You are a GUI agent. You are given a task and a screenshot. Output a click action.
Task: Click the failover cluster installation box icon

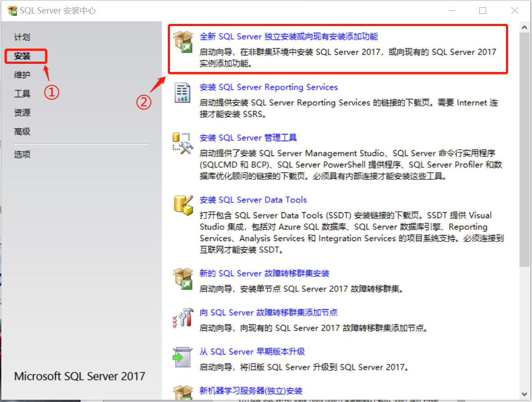point(183,278)
